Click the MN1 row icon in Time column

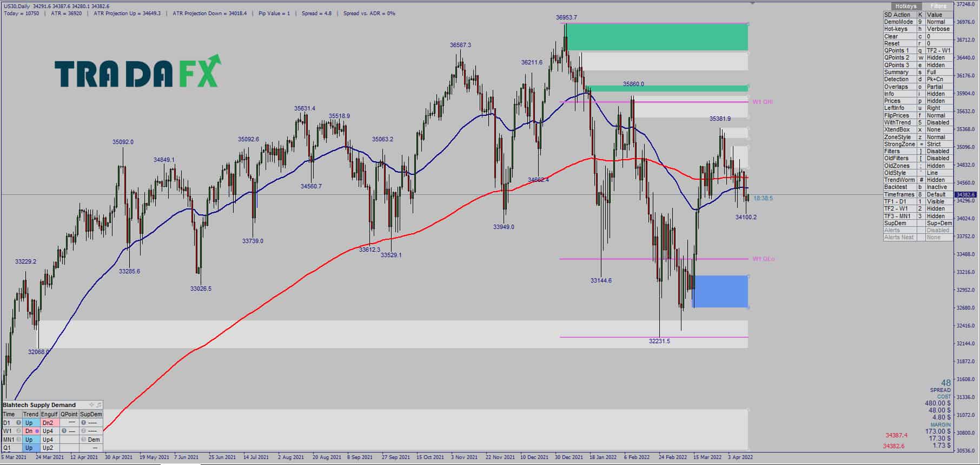coord(18,440)
